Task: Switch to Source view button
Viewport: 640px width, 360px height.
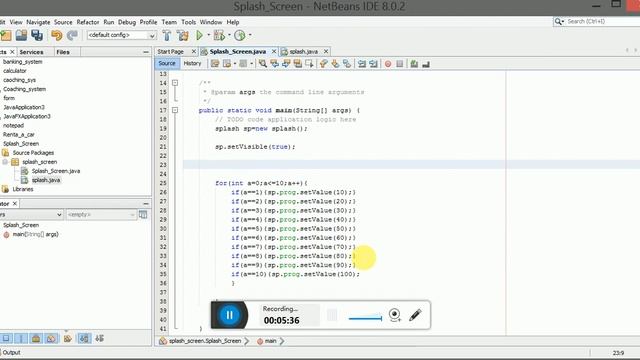Action: (167, 64)
